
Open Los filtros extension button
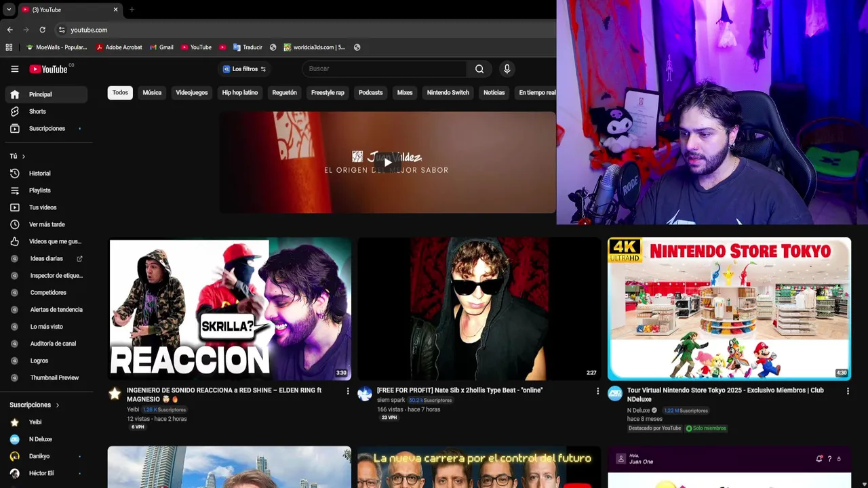244,68
